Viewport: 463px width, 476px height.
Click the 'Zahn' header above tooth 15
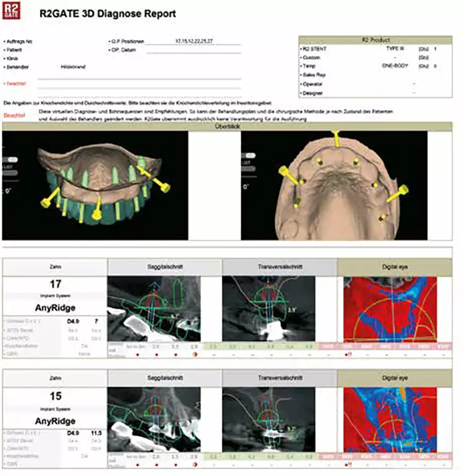coord(55,378)
